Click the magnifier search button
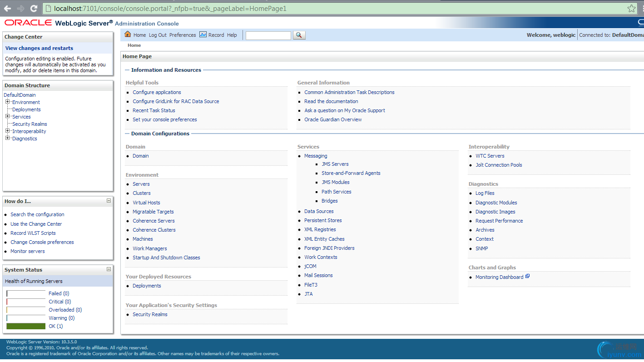644x362 pixels. tap(299, 35)
